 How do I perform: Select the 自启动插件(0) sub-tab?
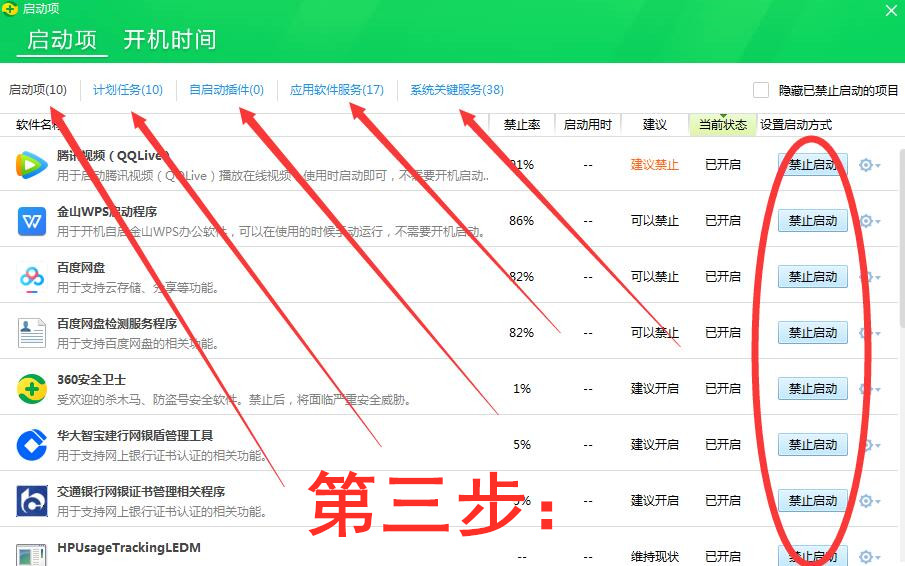pos(227,90)
